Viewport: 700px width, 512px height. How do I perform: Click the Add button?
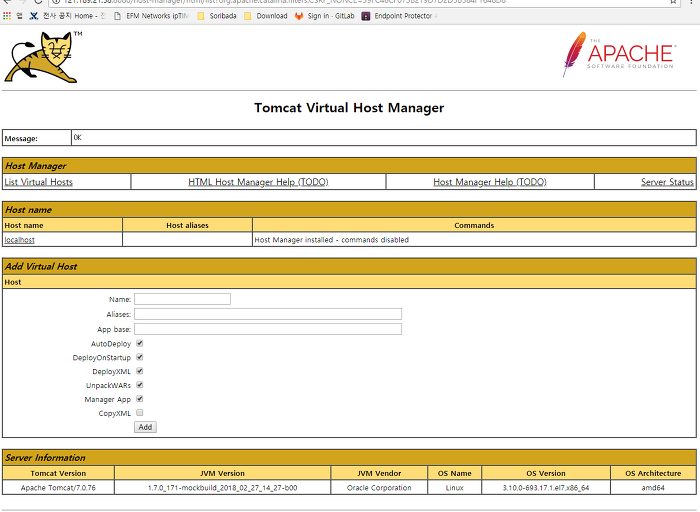145,427
